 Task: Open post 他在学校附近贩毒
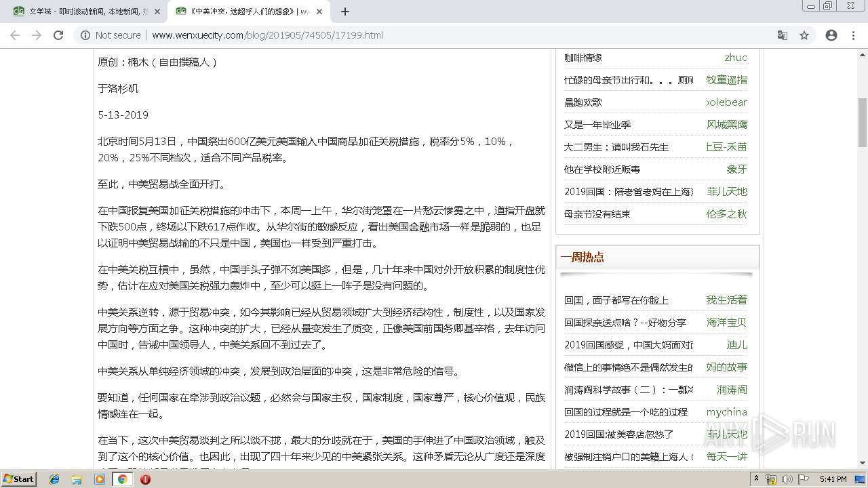pyautogui.click(x=602, y=169)
